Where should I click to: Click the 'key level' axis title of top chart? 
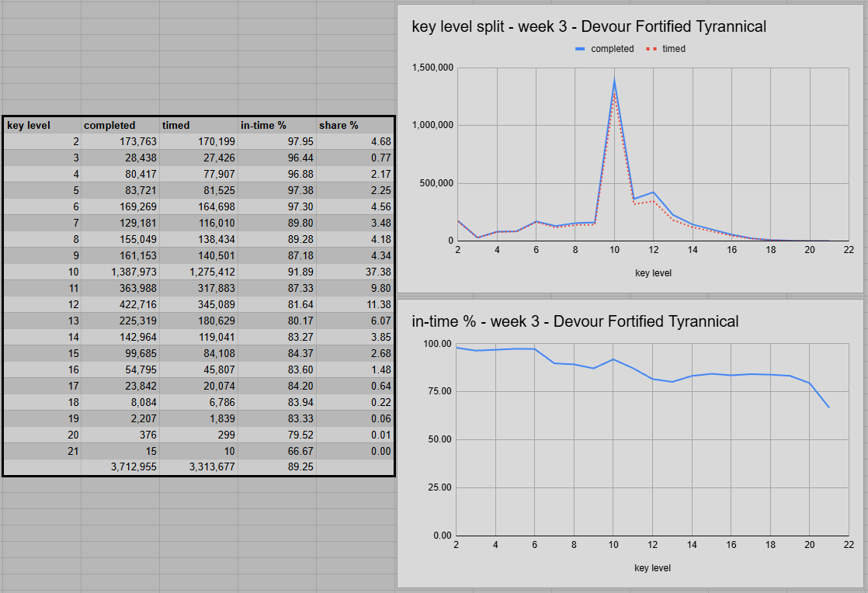pyautogui.click(x=652, y=273)
